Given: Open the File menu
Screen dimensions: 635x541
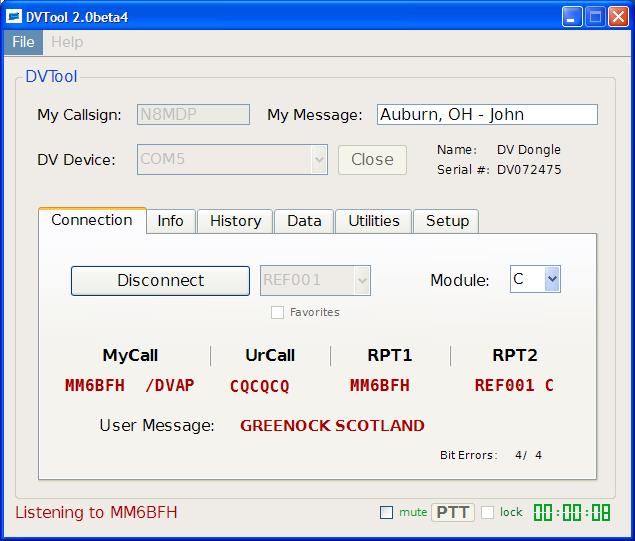Looking at the screenshot, I should [23, 42].
